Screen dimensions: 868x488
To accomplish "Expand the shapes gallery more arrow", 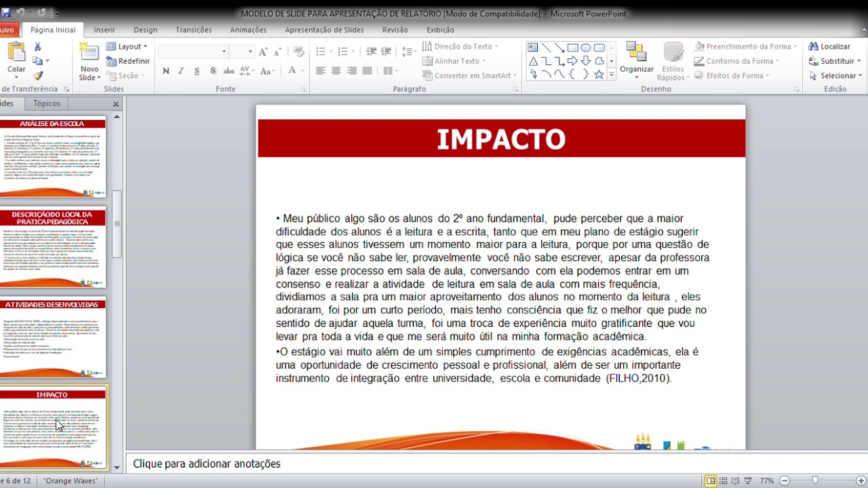I will click(x=612, y=75).
